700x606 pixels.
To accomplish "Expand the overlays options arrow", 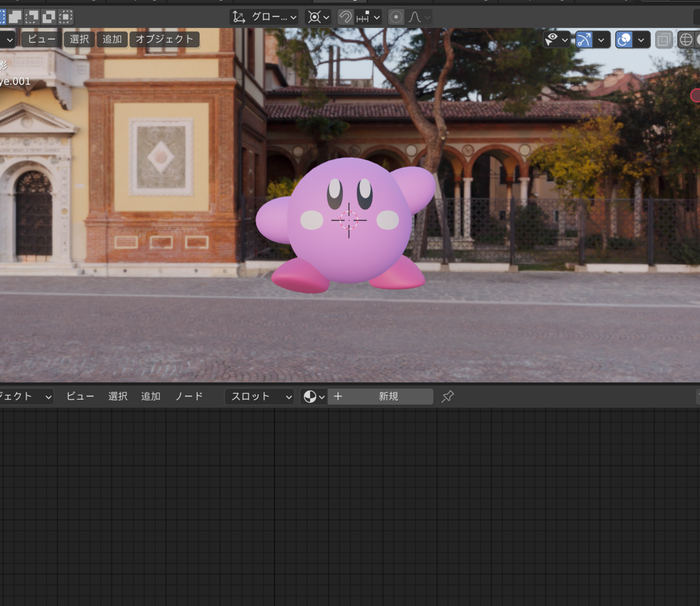I will (x=642, y=40).
